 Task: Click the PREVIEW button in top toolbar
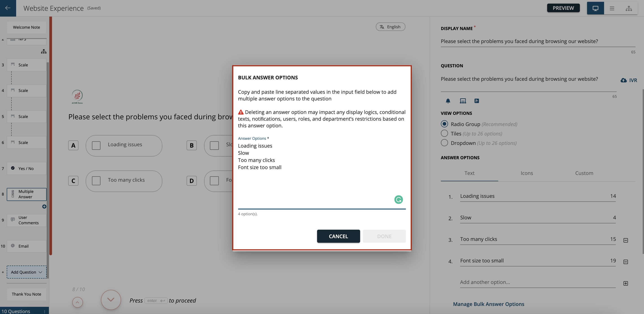(563, 8)
